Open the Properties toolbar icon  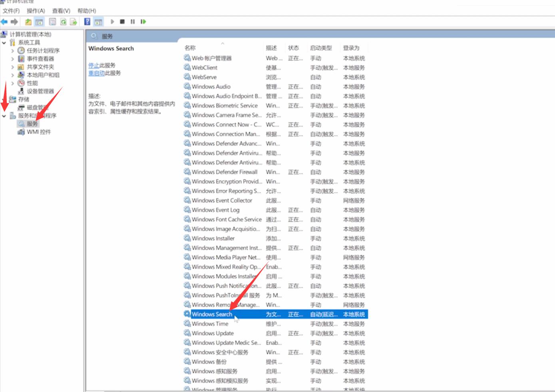tap(52, 22)
